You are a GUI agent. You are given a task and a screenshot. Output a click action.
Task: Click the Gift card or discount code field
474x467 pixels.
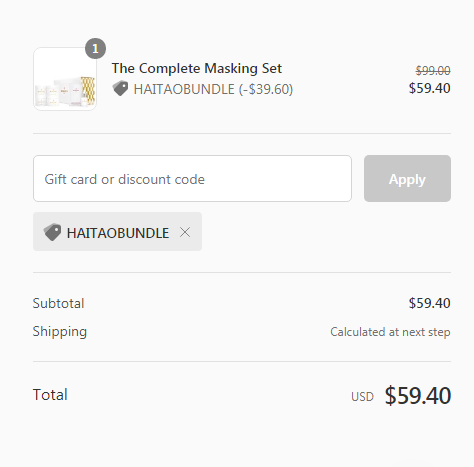click(x=192, y=178)
